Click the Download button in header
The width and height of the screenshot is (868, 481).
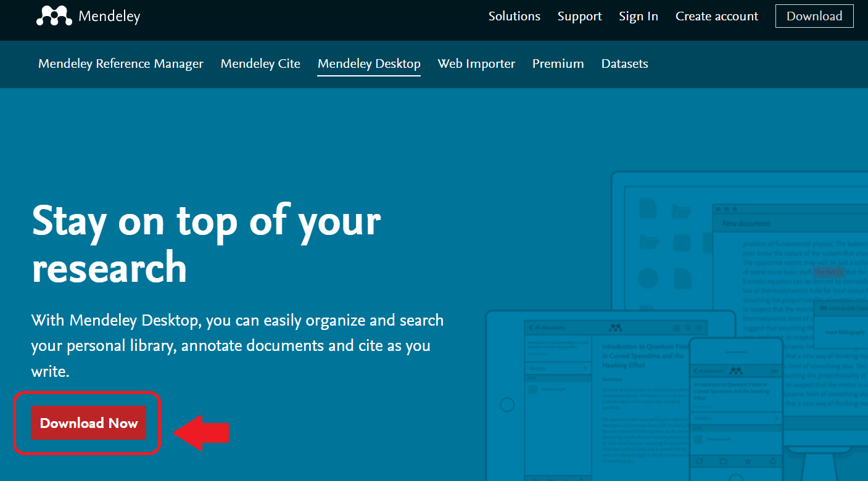(814, 16)
